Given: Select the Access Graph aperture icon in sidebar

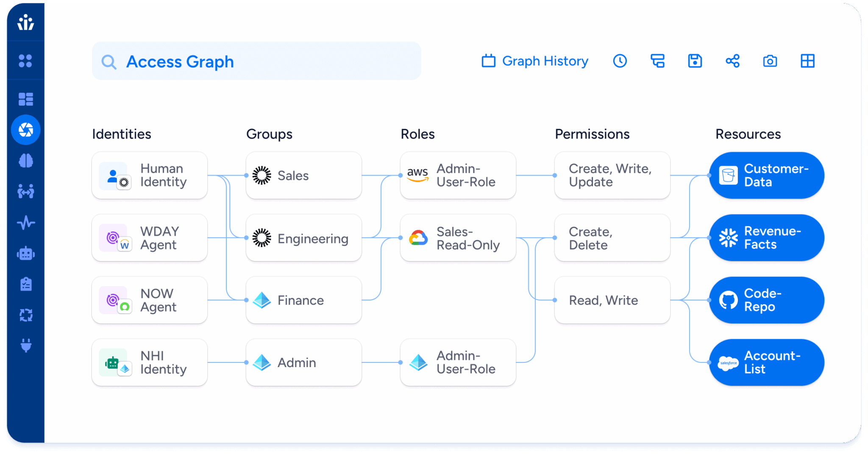Looking at the screenshot, I should point(25,129).
